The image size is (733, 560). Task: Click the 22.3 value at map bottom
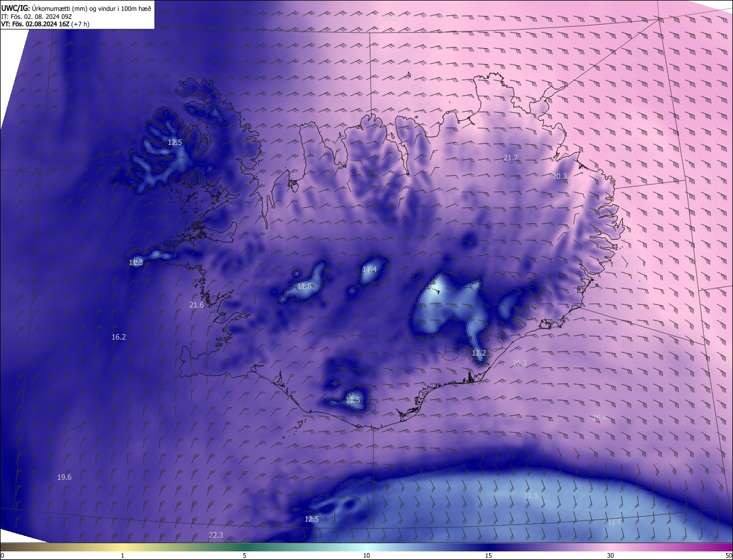(216, 535)
